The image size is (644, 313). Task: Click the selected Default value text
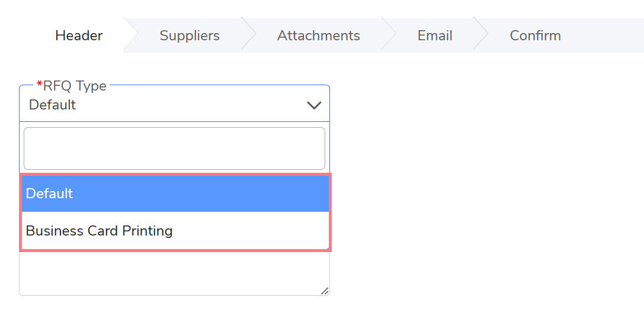click(53, 105)
